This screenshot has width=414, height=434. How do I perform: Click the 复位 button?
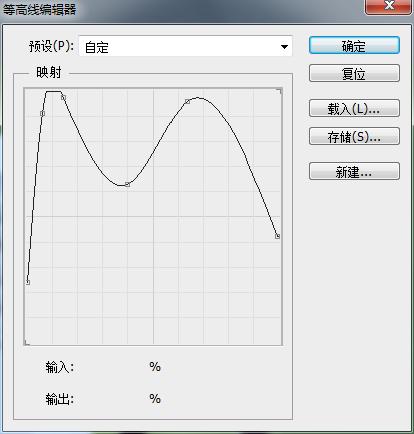354,73
